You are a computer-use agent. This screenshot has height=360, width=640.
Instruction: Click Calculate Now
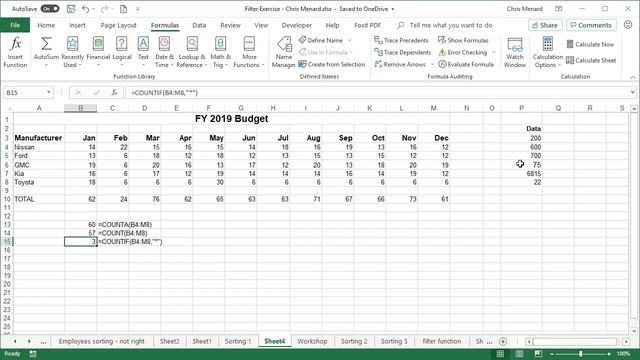point(590,44)
